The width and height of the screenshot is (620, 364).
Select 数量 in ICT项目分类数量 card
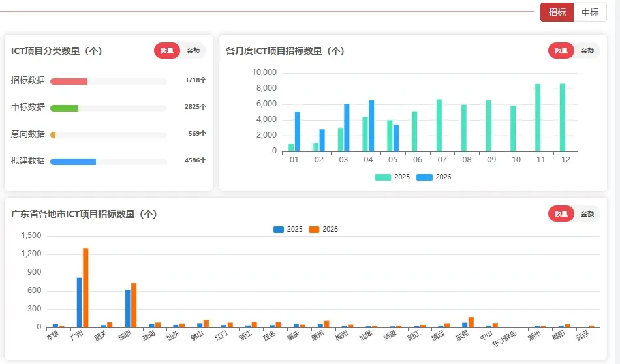167,51
